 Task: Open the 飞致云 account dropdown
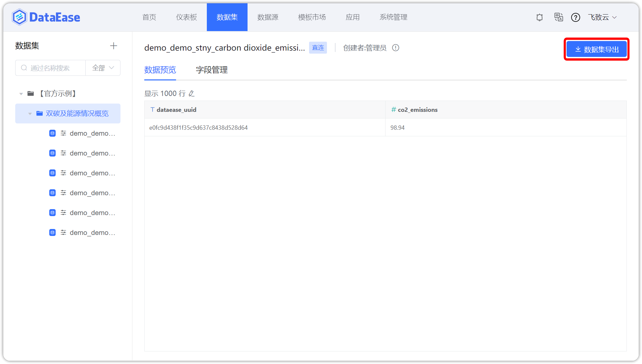point(603,17)
